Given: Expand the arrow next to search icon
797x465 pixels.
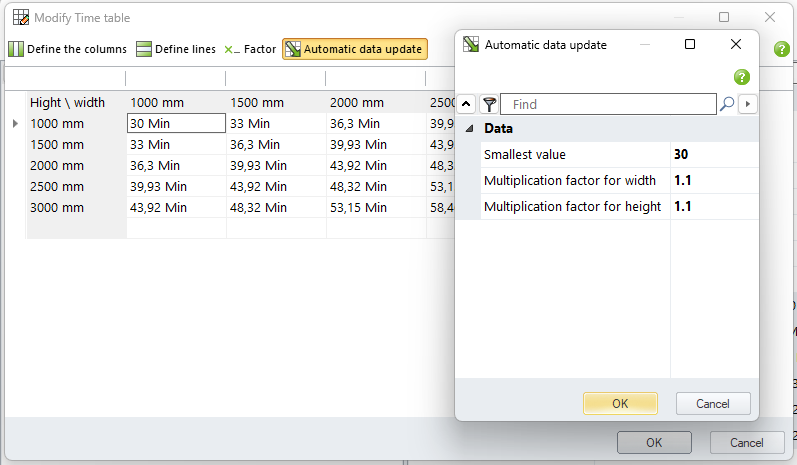Looking at the screenshot, I should 747,104.
